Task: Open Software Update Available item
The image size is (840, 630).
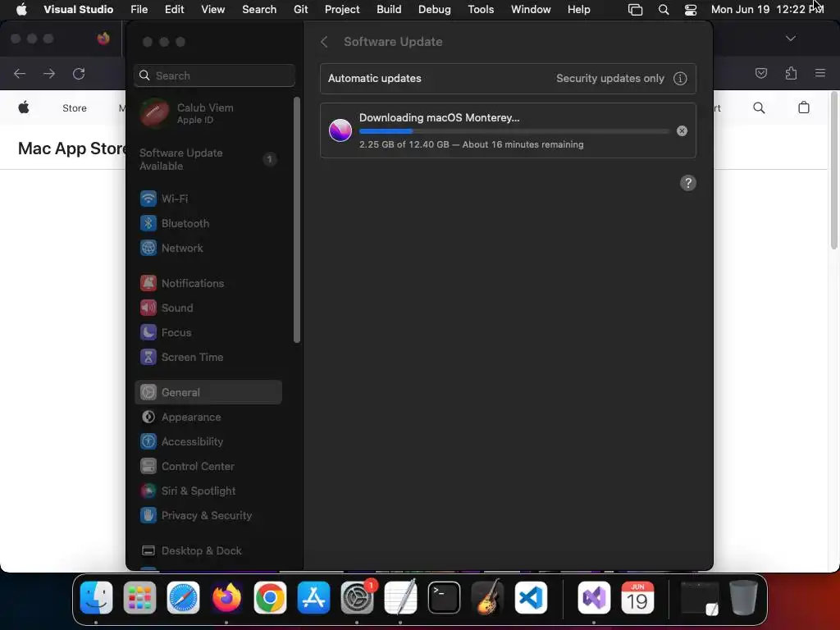Action: (208, 159)
